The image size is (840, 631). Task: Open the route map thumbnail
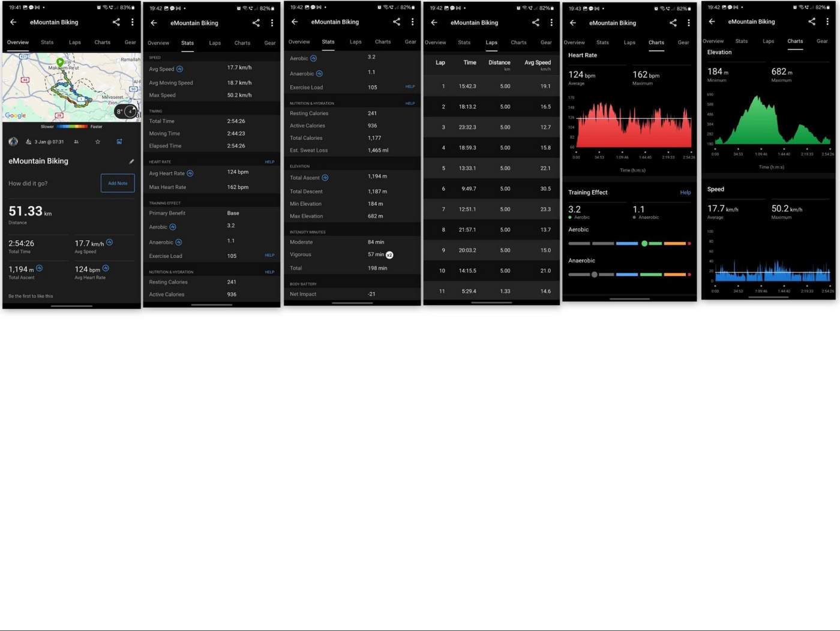71,88
